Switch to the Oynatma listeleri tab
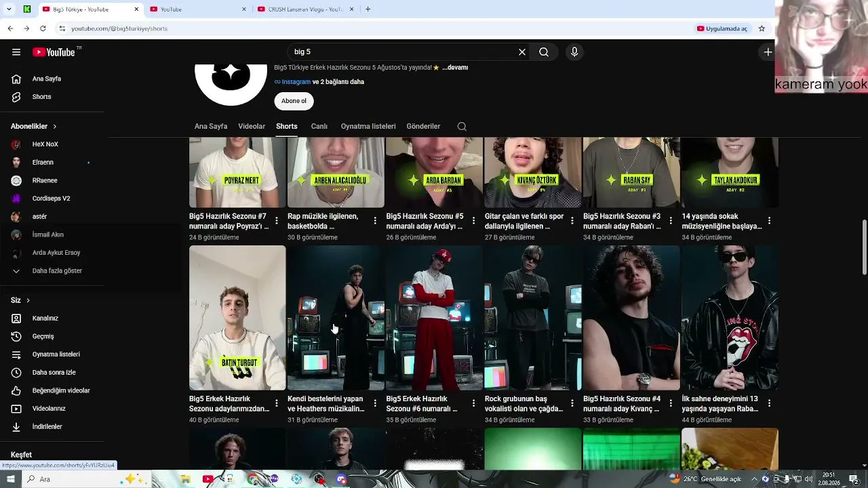 pos(368,127)
